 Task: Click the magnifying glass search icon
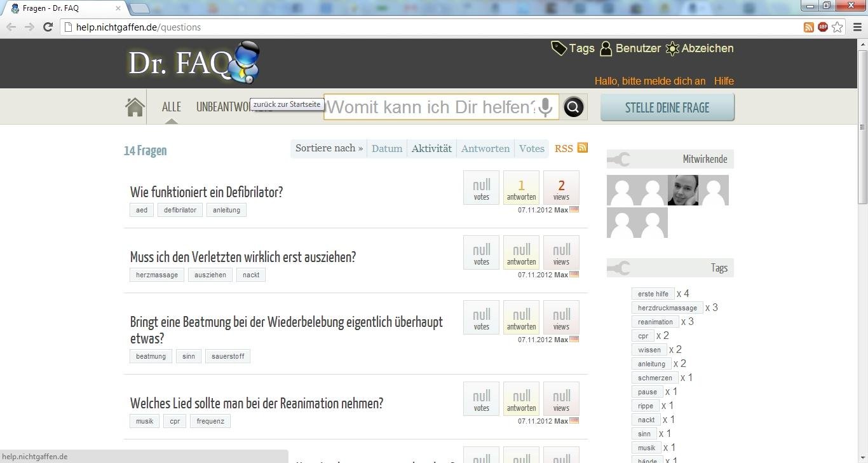click(x=573, y=107)
